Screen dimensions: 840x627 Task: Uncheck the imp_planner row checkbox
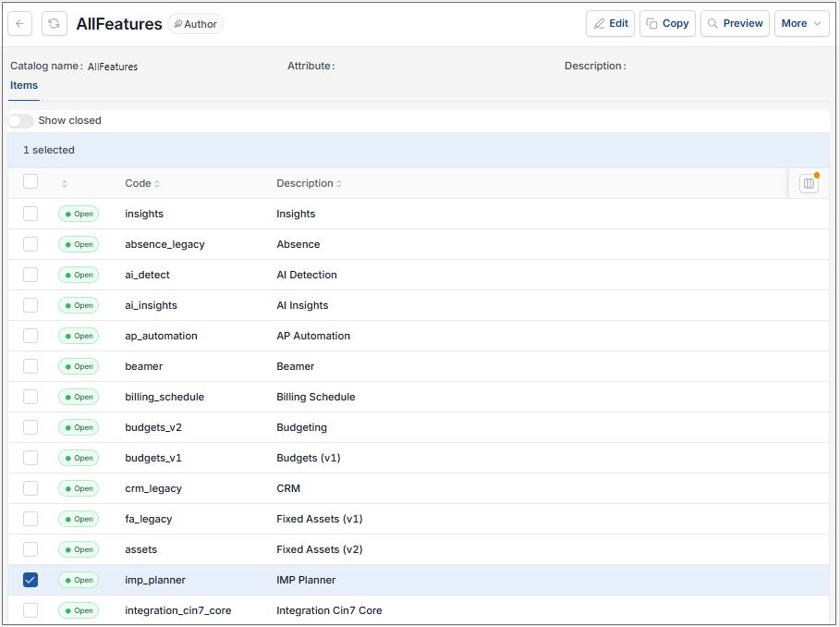30,580
